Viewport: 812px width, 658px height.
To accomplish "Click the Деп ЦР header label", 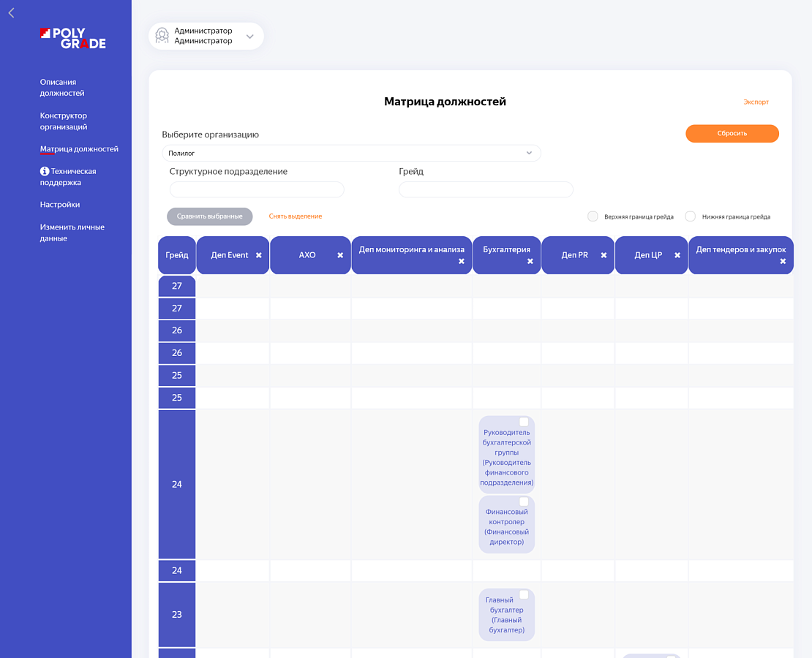I will click(648, 255).
